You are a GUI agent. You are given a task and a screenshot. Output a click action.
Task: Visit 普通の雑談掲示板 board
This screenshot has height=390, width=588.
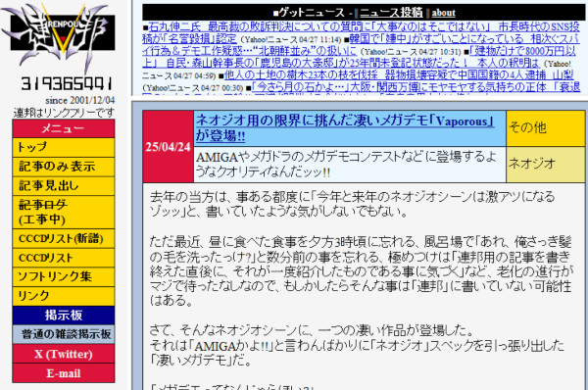(64, 334)
